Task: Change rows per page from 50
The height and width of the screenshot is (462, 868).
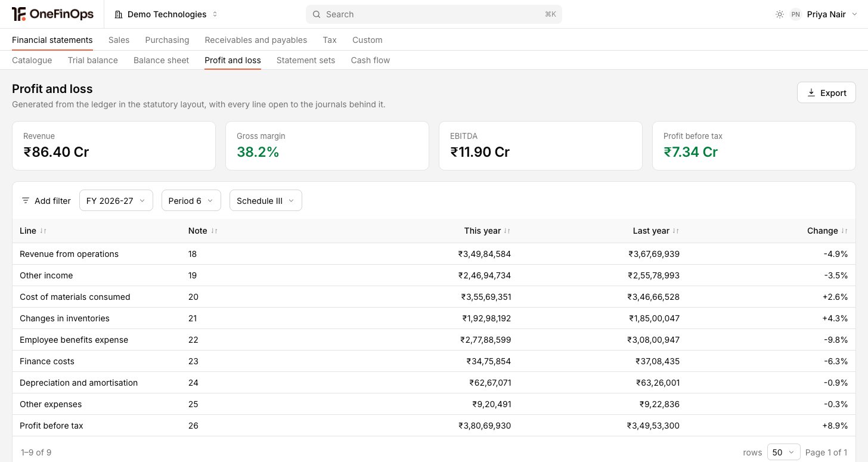Action: click(x=784, y=452)
